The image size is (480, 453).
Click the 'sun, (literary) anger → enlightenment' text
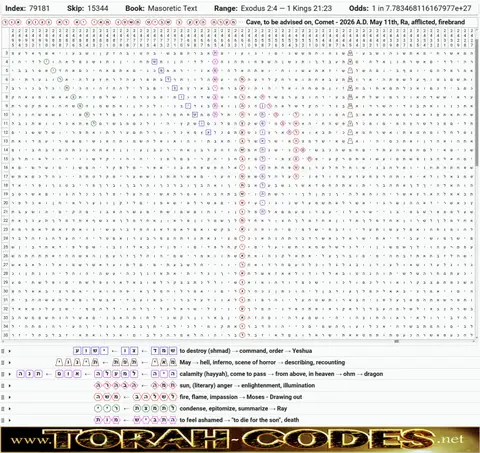[247, 385]
